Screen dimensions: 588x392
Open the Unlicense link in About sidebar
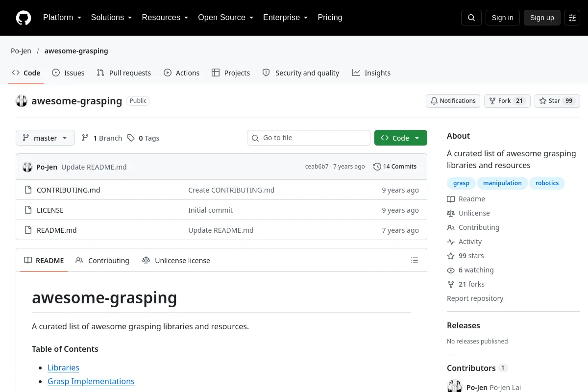point(468,213)
